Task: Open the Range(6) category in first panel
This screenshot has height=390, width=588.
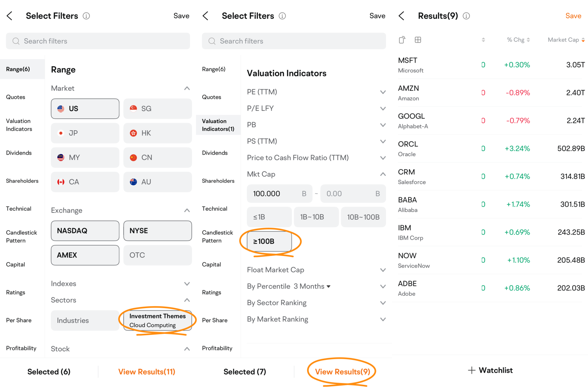Action: coord(22,69)
